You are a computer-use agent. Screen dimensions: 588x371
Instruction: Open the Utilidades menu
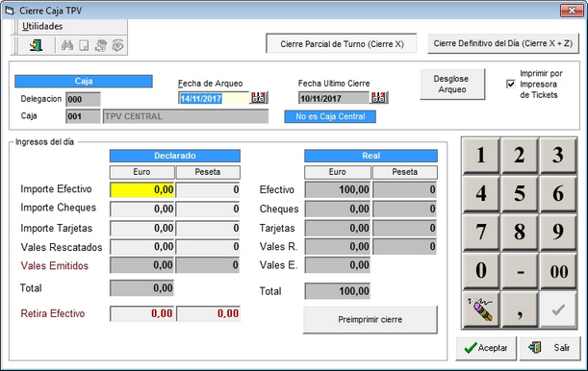42,26
